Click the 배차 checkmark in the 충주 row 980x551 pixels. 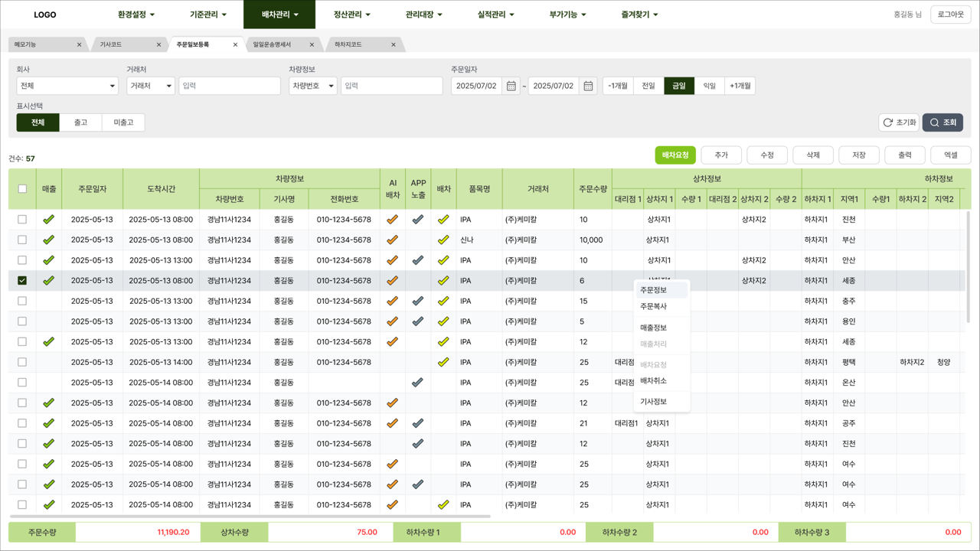tap(443, 301)
